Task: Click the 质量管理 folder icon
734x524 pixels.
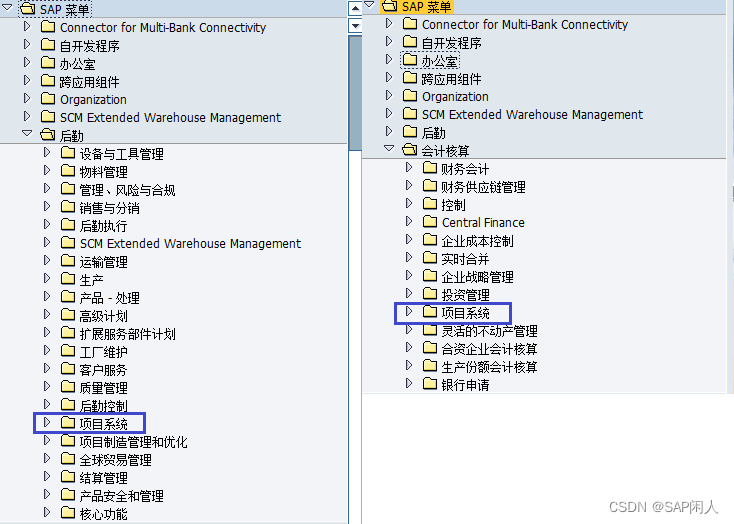Action: tap(68, 387)
